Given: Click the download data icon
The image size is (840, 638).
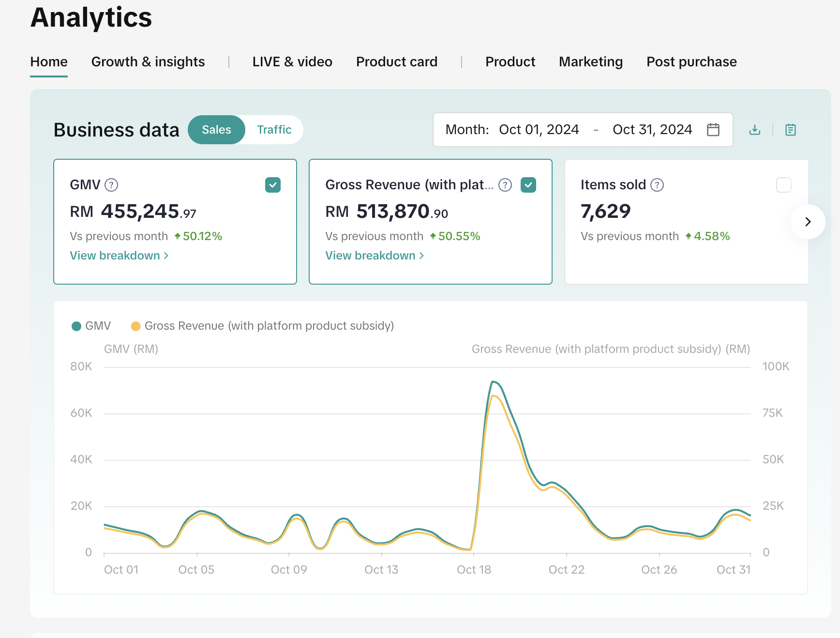Looking at the screenshot, I should (x=754, y=130).
